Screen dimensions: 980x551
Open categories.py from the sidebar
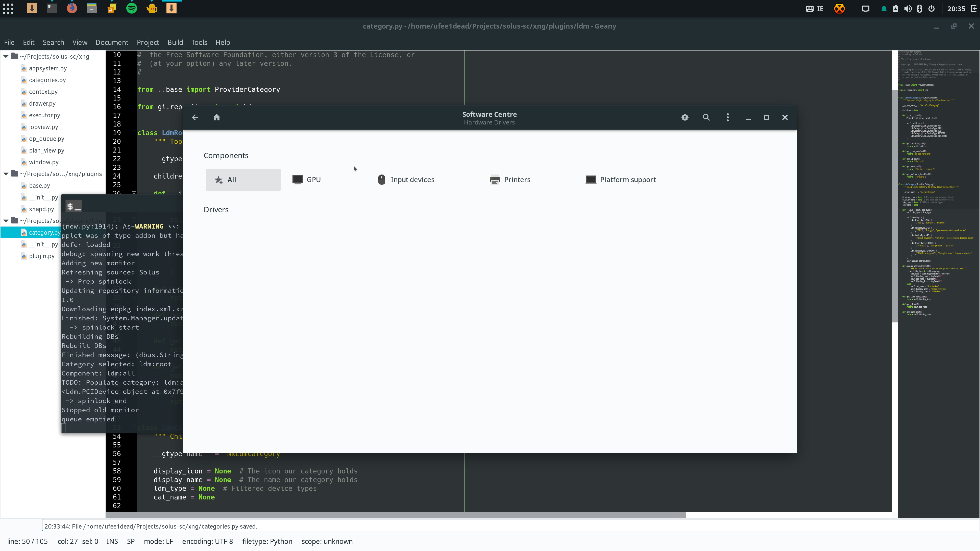47,80
